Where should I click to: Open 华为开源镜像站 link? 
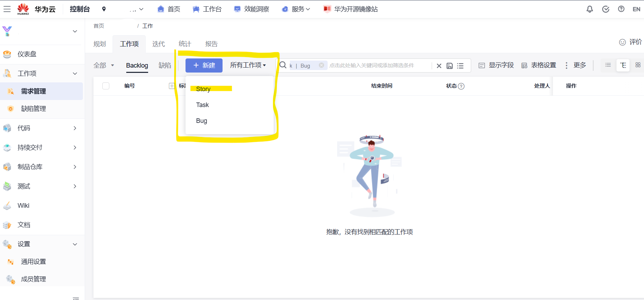(x=351, y=9)
